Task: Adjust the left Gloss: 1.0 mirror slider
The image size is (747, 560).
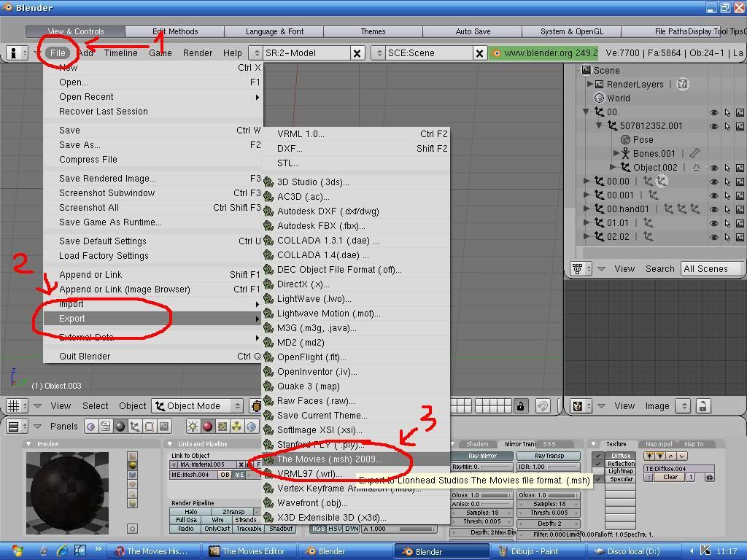Action: point(482,495)
